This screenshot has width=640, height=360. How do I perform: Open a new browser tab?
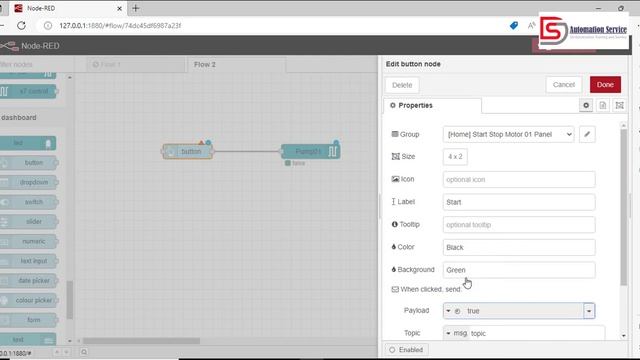[136, 8]
